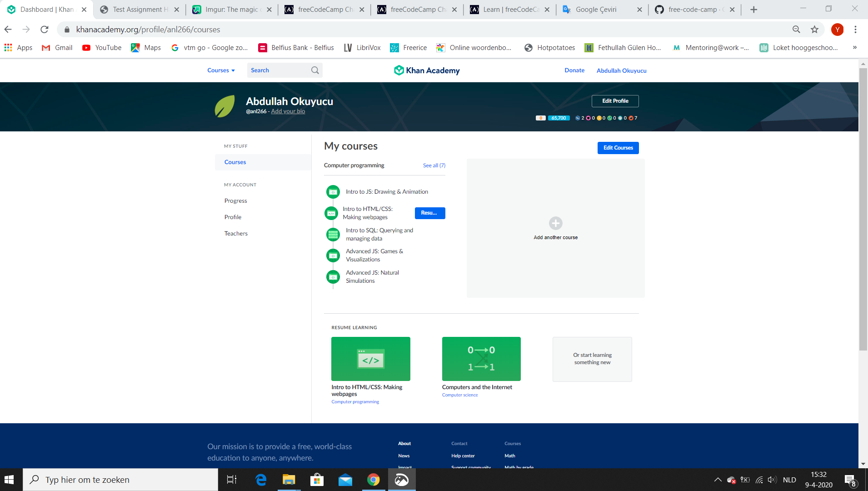868x491 pixels.
Task: Show hidden bookmarks with the chevron
Action: tap(854, 47)
